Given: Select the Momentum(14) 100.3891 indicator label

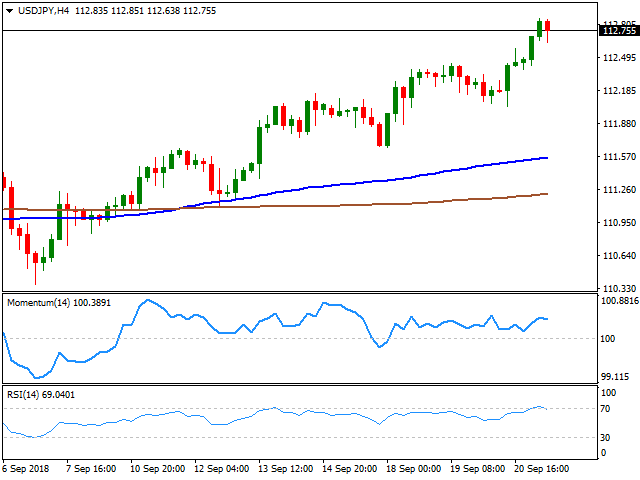Looking at the screenshot, I should coord(59,303).
